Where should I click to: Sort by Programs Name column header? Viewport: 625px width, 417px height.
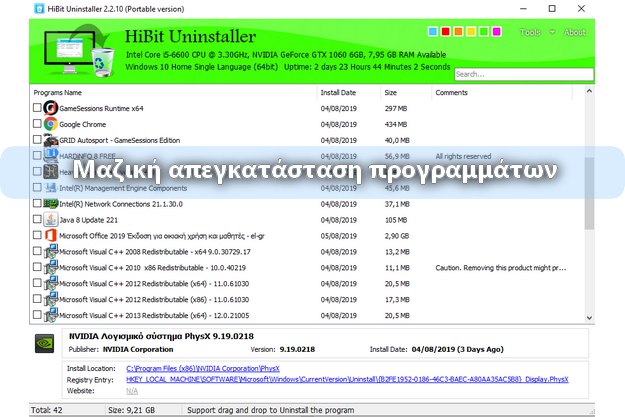(57, 92)
